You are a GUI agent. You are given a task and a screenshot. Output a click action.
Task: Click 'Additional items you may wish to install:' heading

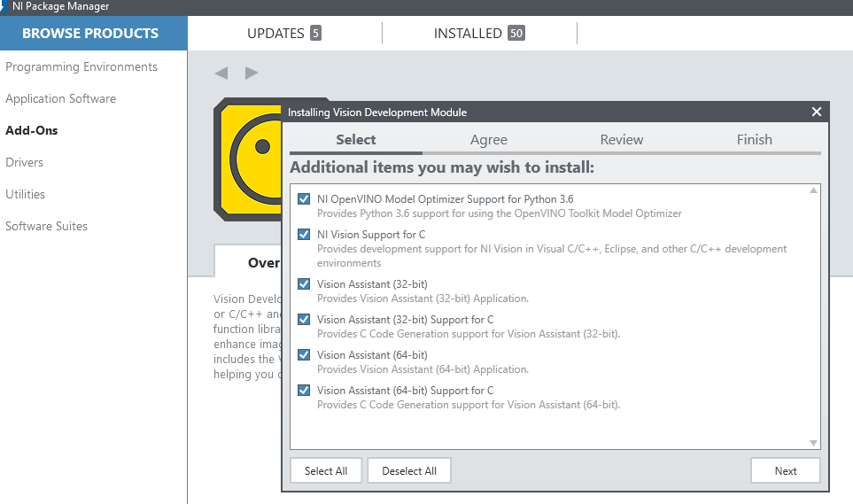click(x=442, y=167)
